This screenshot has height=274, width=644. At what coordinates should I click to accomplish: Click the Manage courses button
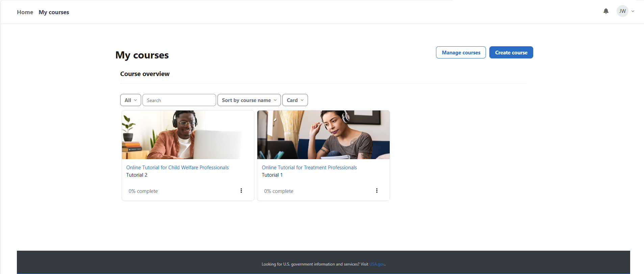pos(461,52)
